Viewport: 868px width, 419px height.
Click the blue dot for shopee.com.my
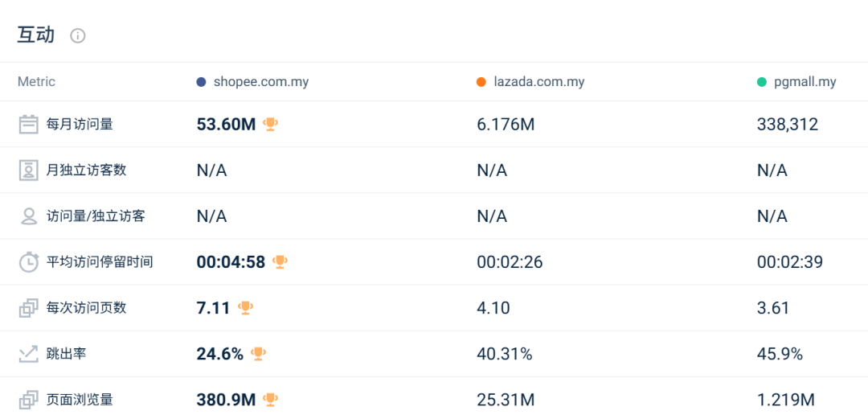[201, 82]
